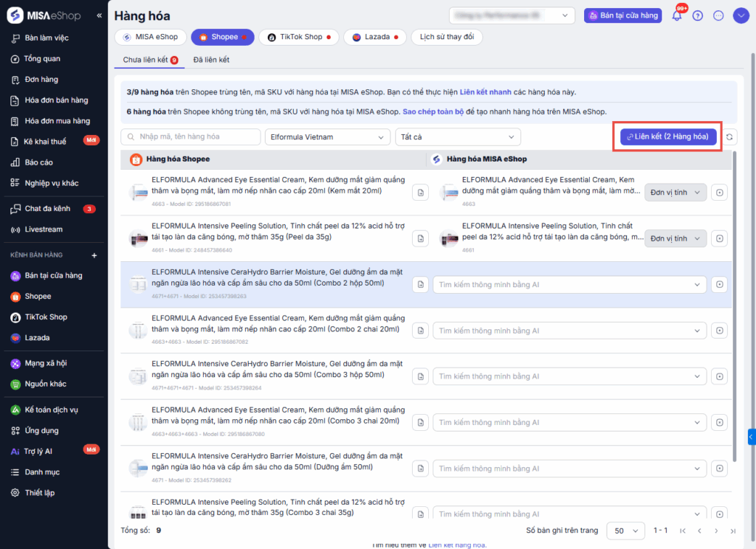Click the add icon at end of Dưỡng ẩm 50ml row
The image size is (756, 549).
click(x=719, y=469)
